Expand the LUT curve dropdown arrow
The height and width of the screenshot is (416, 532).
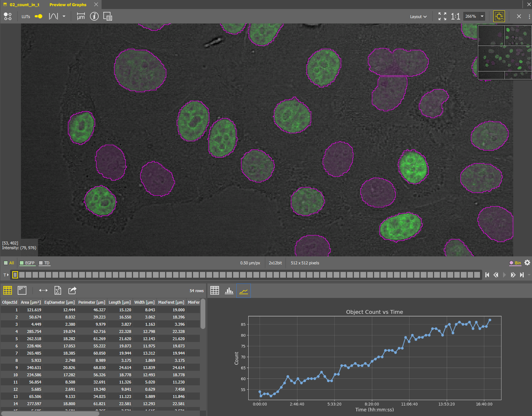(x=64, y=16)
